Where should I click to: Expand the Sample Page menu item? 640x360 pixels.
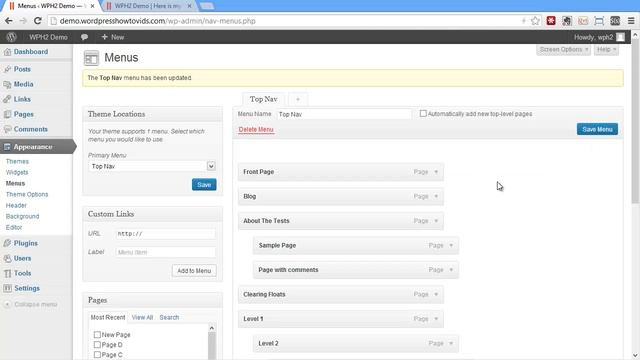click(x=451, y=245)
